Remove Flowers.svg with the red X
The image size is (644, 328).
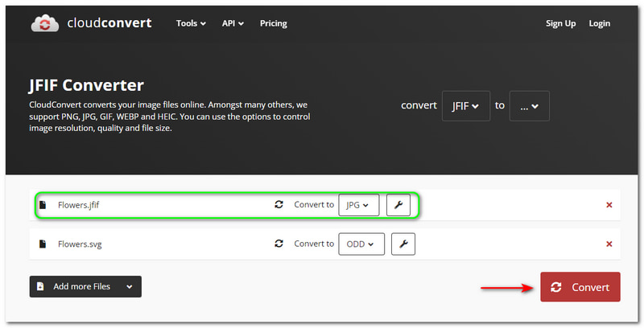(609, 244)
